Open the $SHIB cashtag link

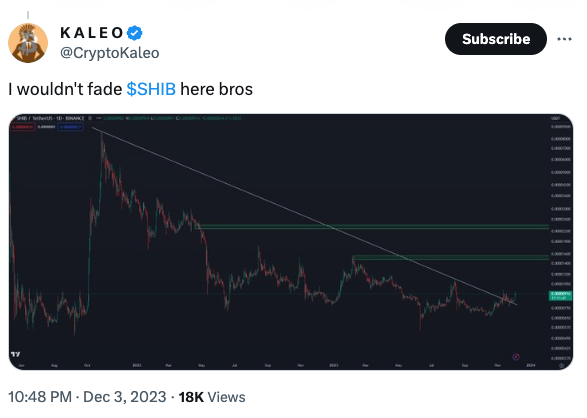coord(151,89)
